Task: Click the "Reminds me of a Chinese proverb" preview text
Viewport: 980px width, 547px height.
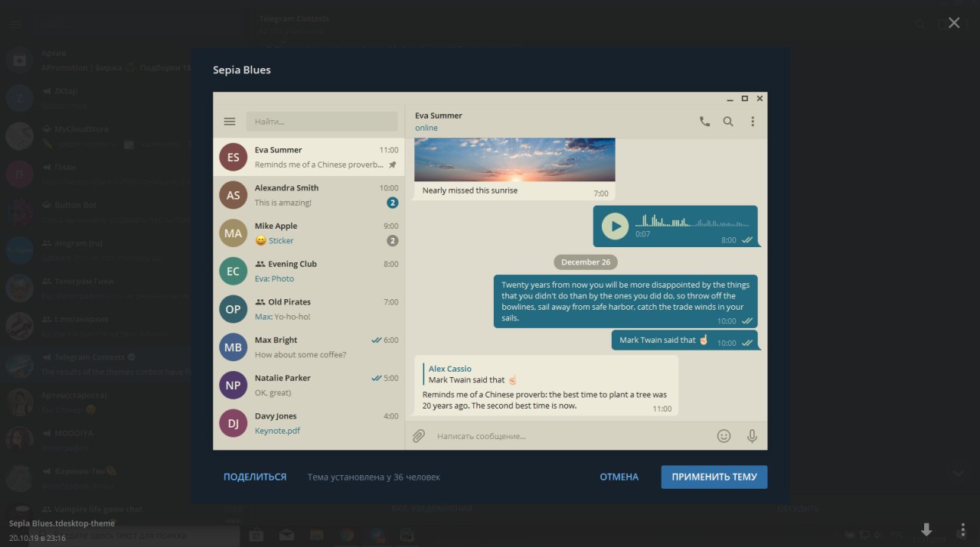Action: click(318, 164)
